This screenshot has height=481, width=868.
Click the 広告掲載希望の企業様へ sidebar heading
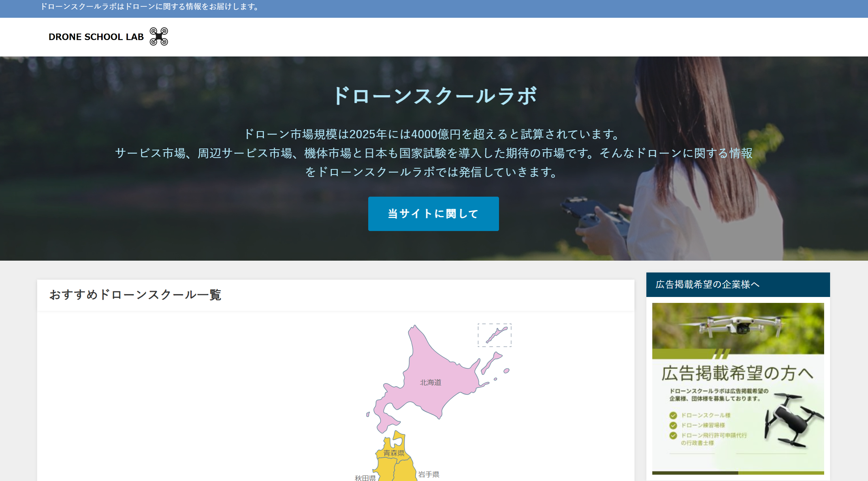click(x=707, y=284)
